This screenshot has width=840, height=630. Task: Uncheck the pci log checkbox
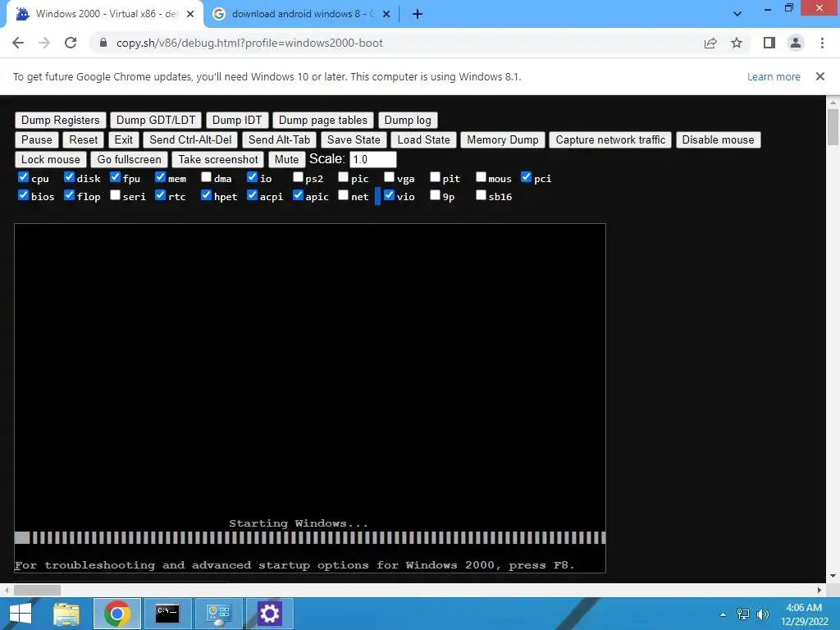tap(526, 177)
